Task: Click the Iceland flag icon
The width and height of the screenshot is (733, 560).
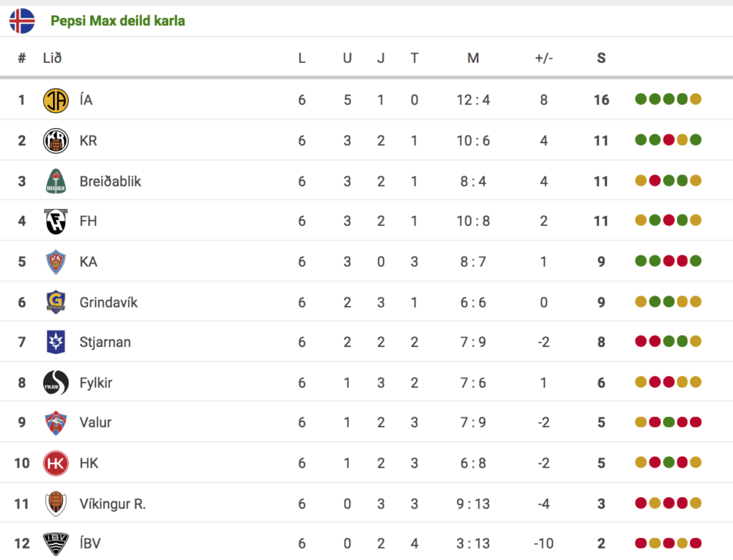Action: pos(22,21)
